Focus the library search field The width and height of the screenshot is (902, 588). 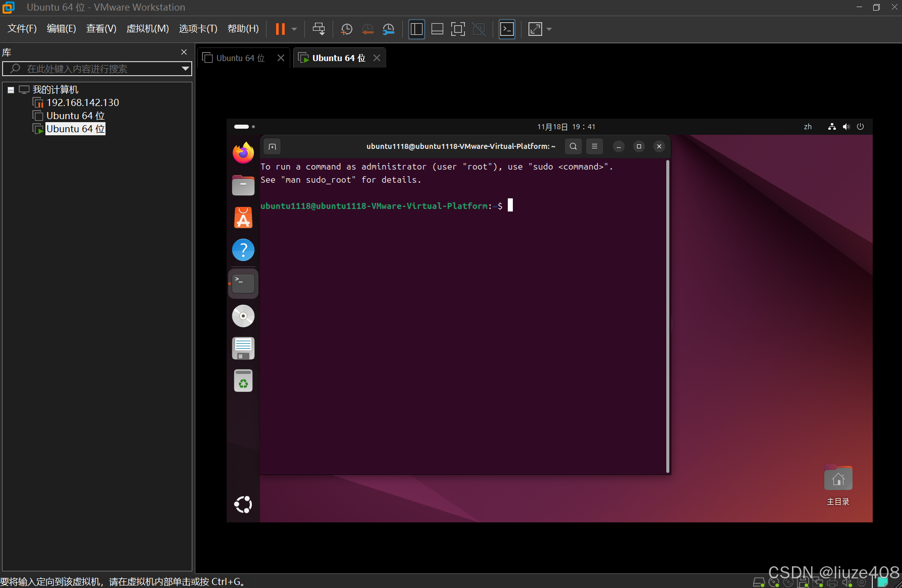pyautogui.click(x=96, y=69)
